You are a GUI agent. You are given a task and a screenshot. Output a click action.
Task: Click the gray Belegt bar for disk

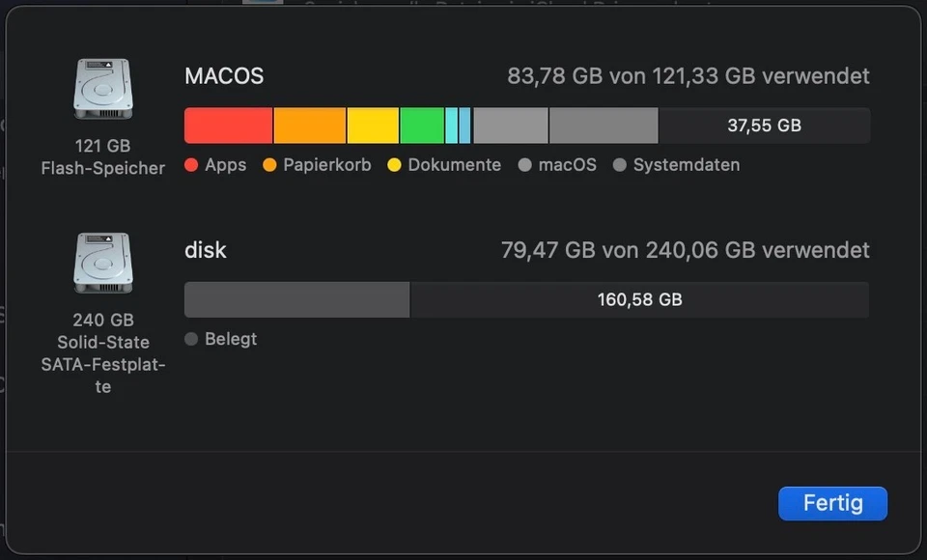(x=295, y=299)
